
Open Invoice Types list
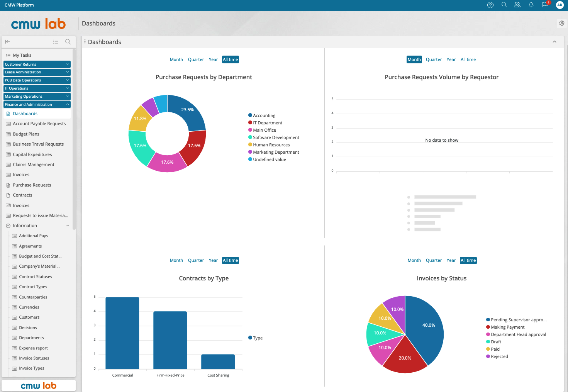tap(32, 368)
